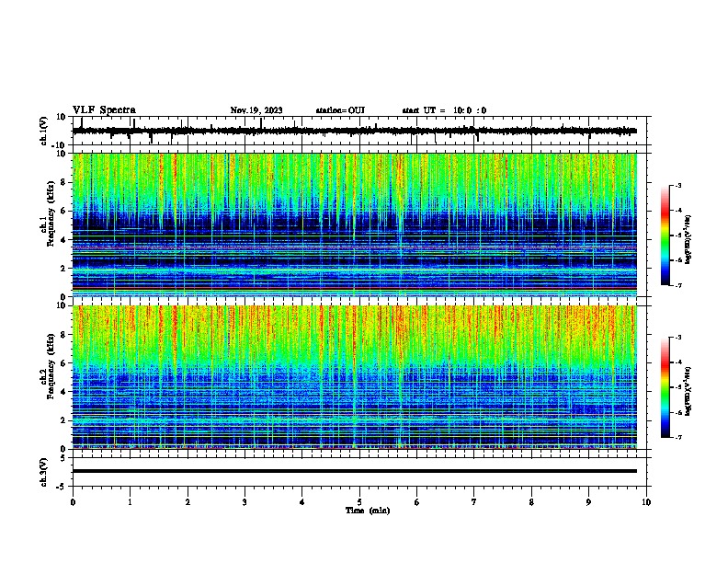The height and width of the screenshot is (563, 728).
Task: Click the ch.1 spectrogram color scale bar
Action: click(x=665, y=236)
